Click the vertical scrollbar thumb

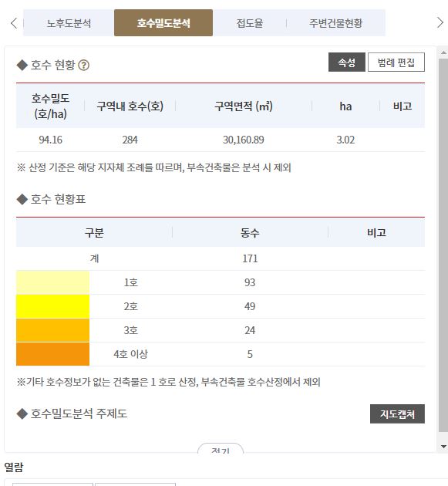(x=443, y=245)
